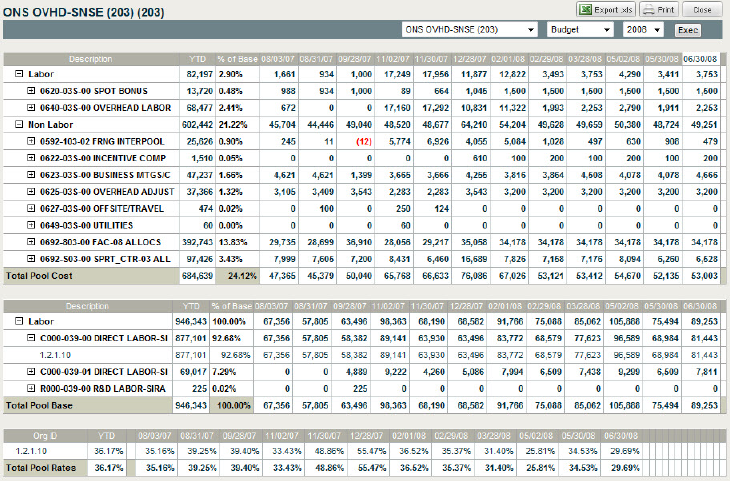Collapse the Labor group in cost table

click(19, 75)
